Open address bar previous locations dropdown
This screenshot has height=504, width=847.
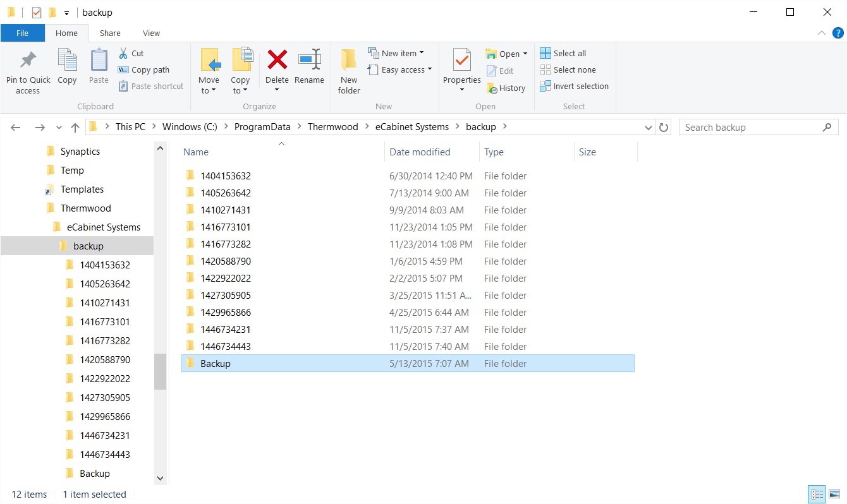(649, 128)
